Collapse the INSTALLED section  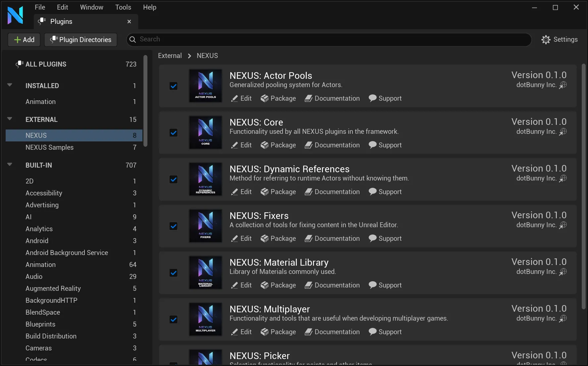[9, 85]
